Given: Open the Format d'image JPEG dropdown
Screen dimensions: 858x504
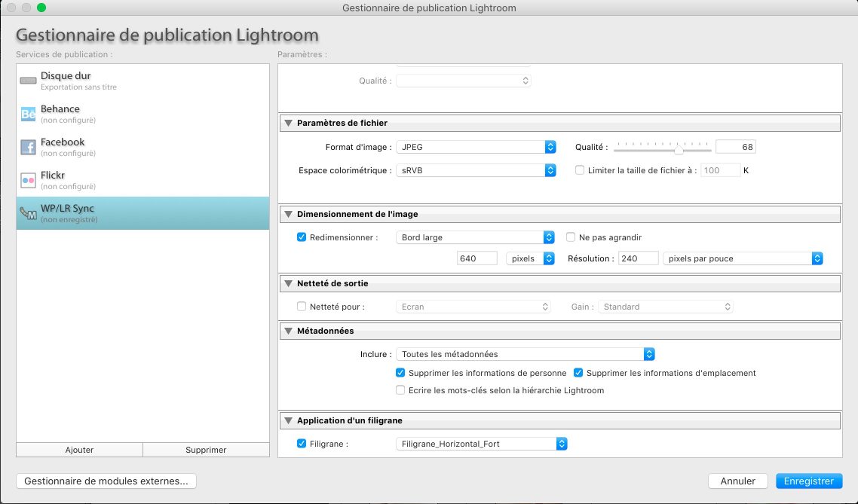Looking at the screenshot, I should click(x=476, y=147).
